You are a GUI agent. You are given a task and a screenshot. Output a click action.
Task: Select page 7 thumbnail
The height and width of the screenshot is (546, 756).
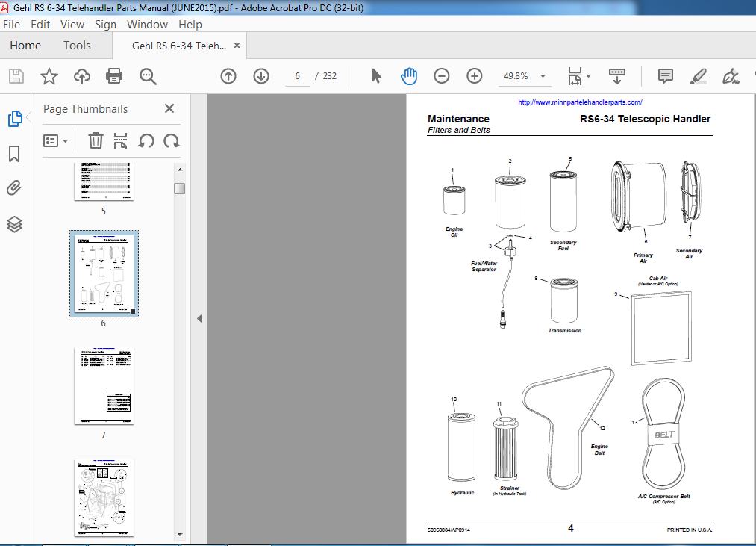tap(104, 385)
